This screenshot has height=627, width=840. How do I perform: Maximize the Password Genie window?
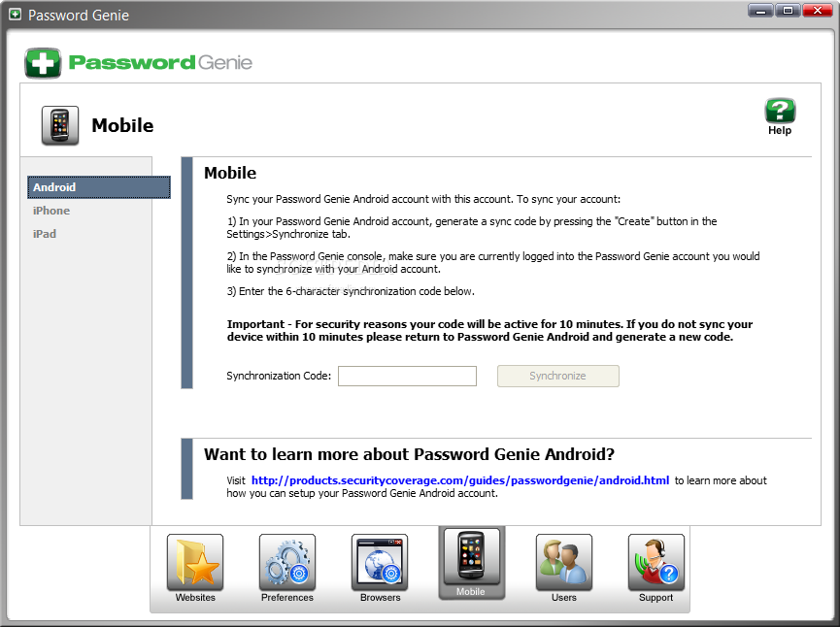pos(788,10)
